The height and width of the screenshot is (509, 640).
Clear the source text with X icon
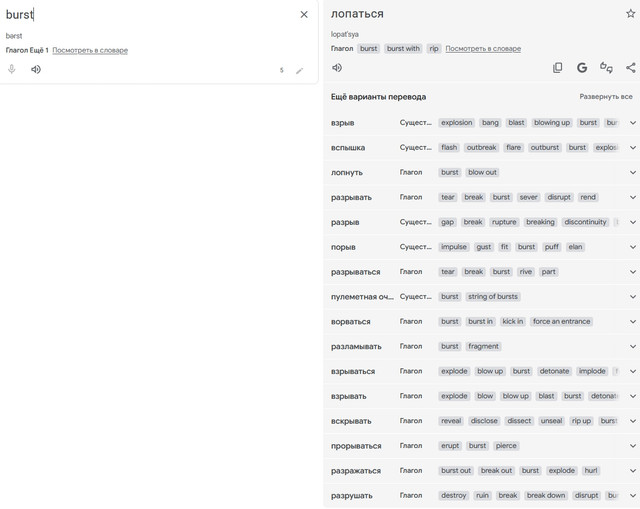[304, 15]
